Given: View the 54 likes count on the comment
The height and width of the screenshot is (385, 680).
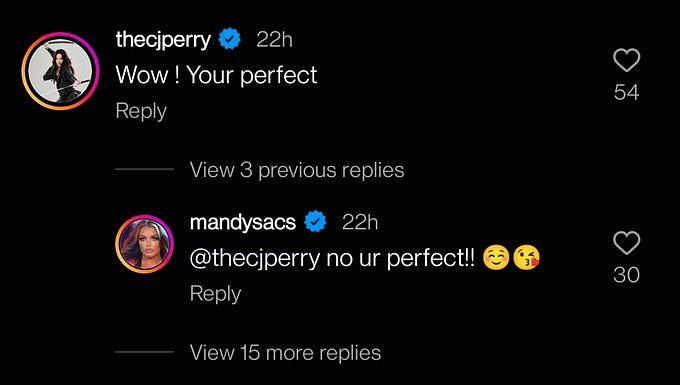Looking at the screenshot, I should click(627, 92).
